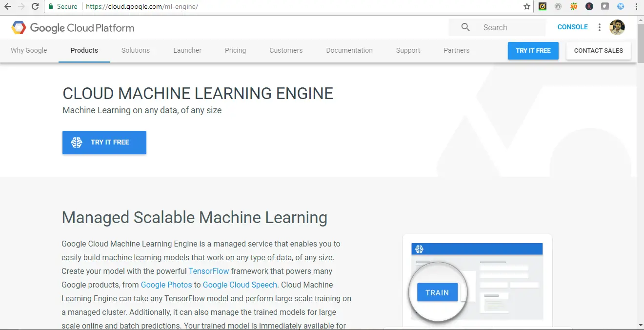Click the Google Cloud Platform hexagon logo

tap(19, 28)
